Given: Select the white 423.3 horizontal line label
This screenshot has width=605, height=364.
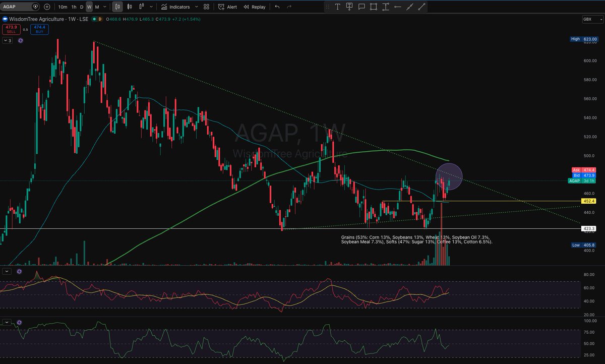Looking at the screenshot, I should click(x=589, y=228).
